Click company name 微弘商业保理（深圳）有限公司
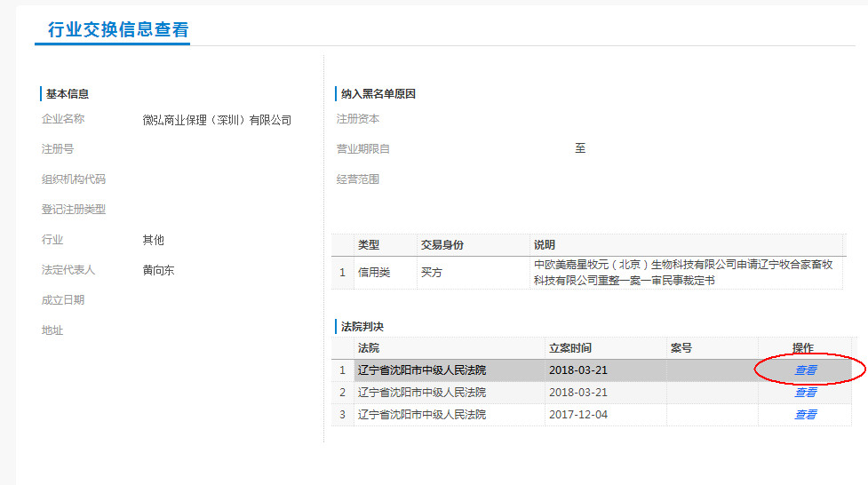The height and width of the screenshot is (485, 868). (x=217, y=120)
